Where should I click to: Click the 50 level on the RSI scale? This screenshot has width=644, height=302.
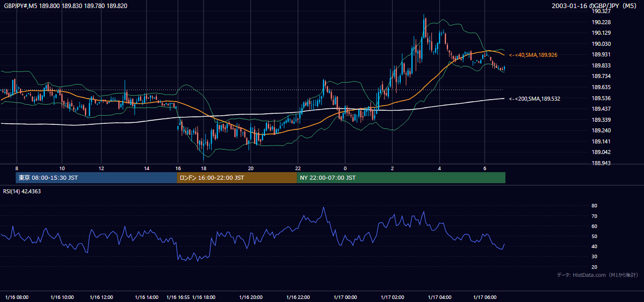point(594,236)
